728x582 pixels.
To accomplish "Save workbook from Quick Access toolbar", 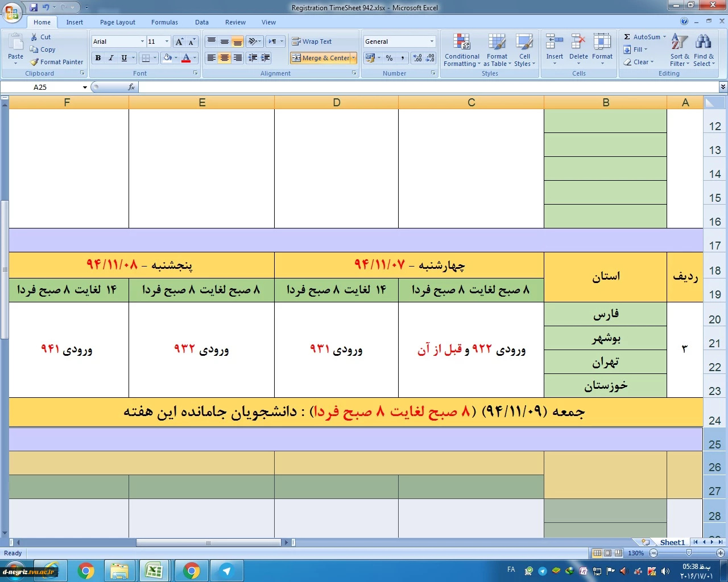I will pyautogui.click(x=34, y=7).
